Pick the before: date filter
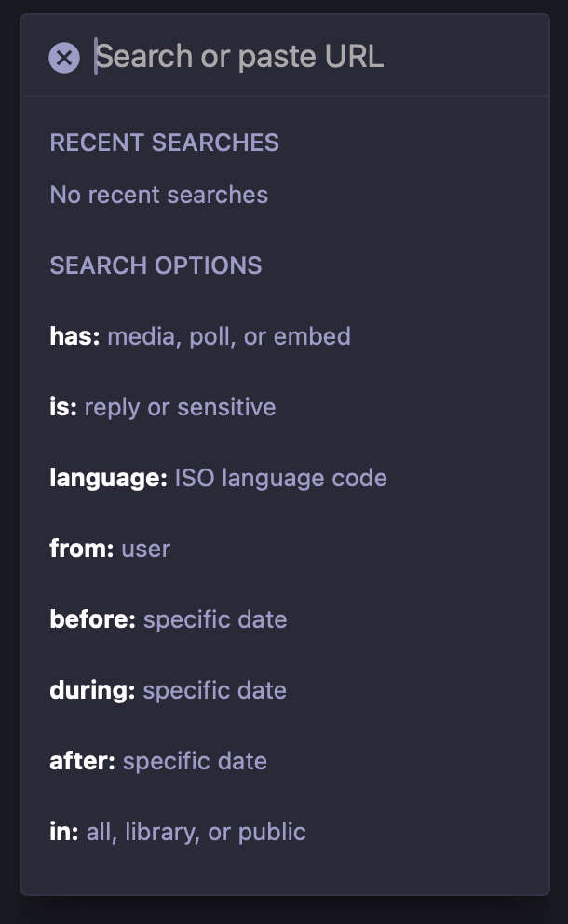 [285, 619]
